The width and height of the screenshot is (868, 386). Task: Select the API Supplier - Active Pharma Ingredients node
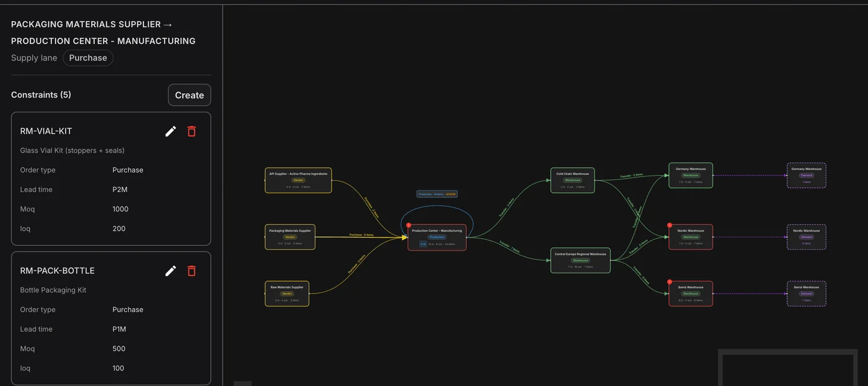[298, 180]
